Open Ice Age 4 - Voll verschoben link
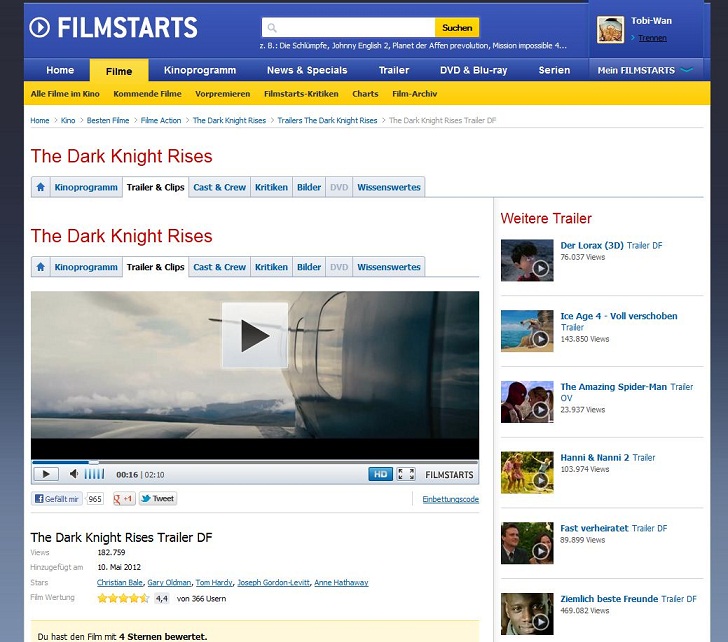Image resolution: width=728 pixels, height=642 pixels. pyautogui.click(x=618, y=316)
